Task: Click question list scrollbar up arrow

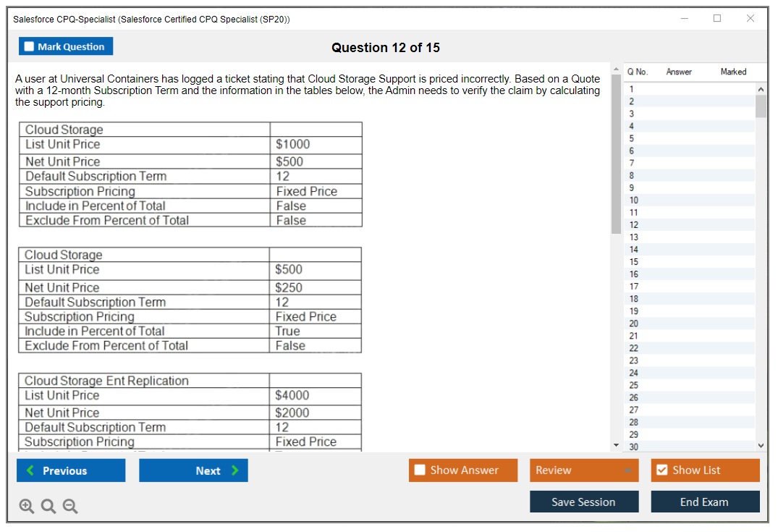Action: (761, 89)
